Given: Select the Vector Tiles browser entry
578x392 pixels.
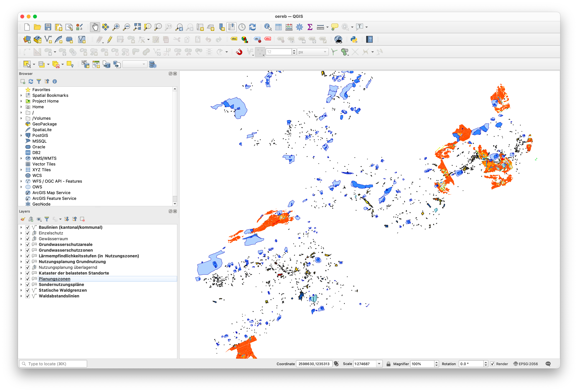Looking at the screenshot, I should point(44,164).
